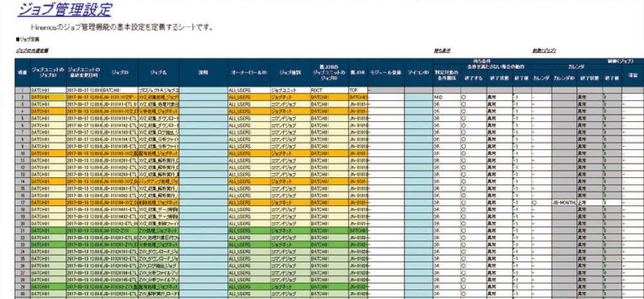Select the ジョブ名 column header
Viewport: 644px width, 299px height.
coord(158,72)
